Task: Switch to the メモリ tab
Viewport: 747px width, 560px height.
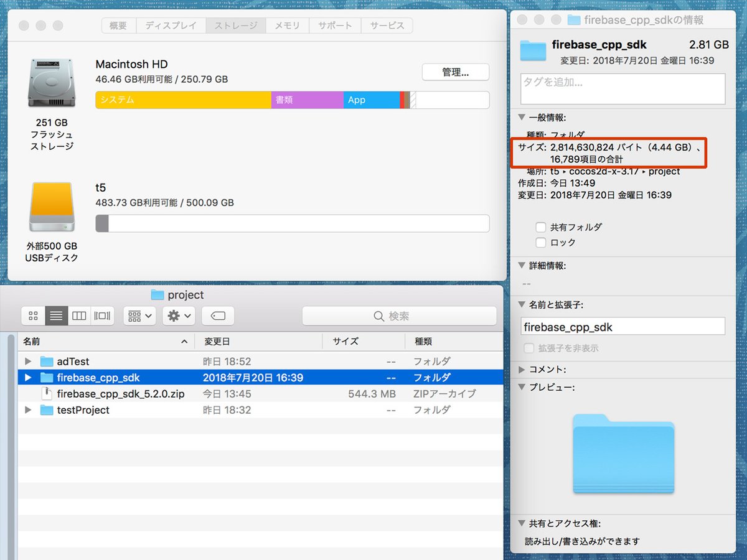Action: click(287, 26)
